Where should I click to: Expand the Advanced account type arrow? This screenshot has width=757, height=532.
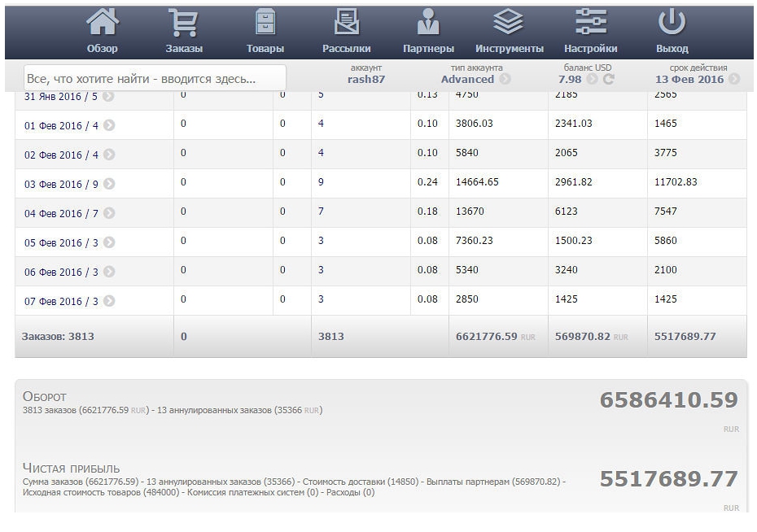(x=505, y=80)
